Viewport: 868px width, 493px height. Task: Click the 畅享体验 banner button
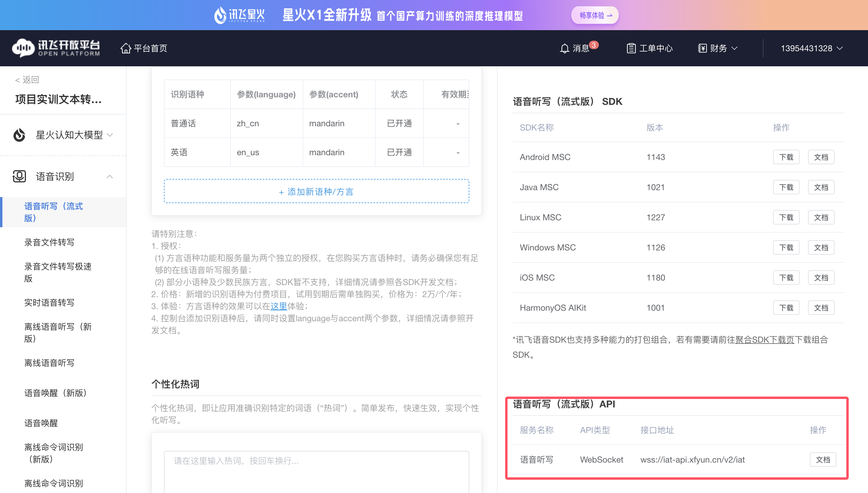(595, 15)
